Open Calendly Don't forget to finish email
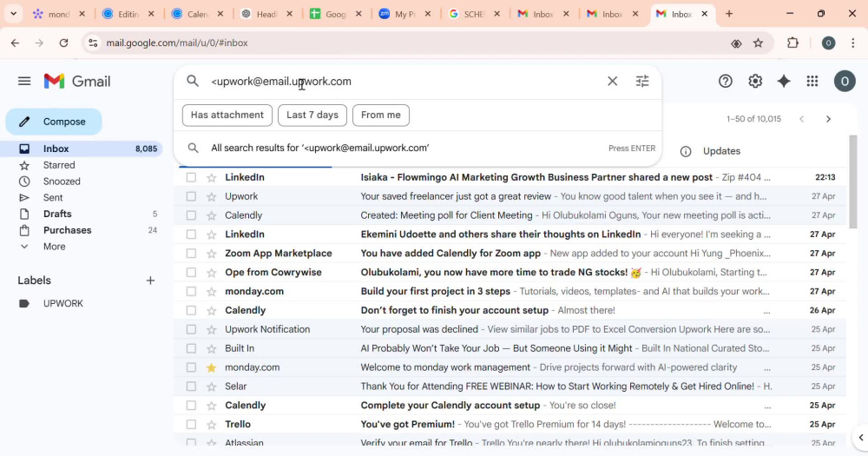 (510, 310)
